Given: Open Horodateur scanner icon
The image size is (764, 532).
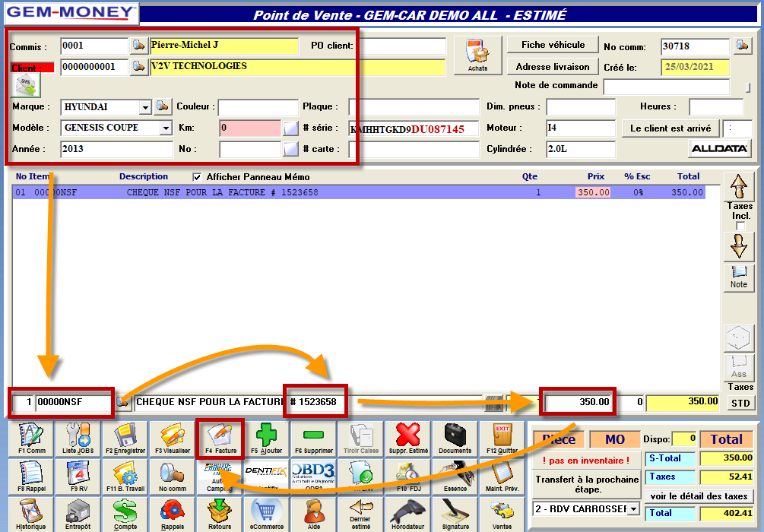Looking at the screenshot, I should 407,514.
